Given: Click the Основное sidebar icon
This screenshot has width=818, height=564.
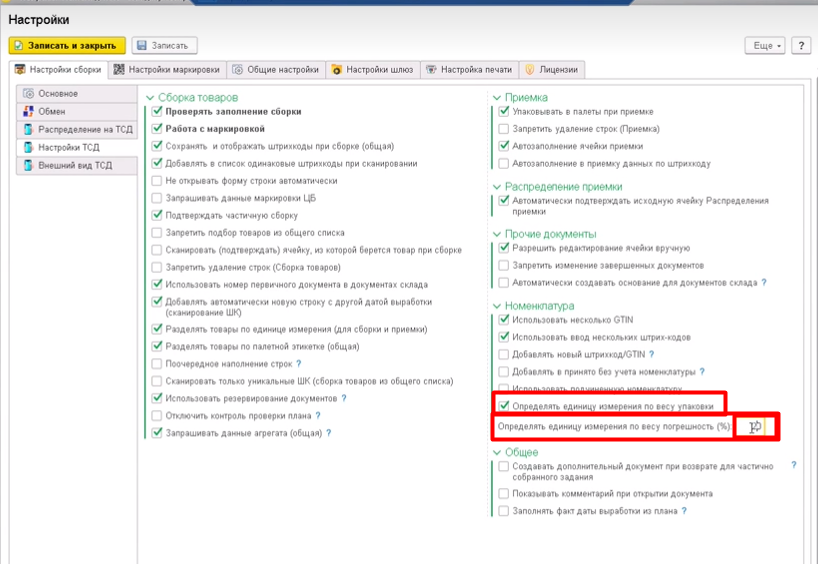Looking at the screenshot, I should (29, 94).
